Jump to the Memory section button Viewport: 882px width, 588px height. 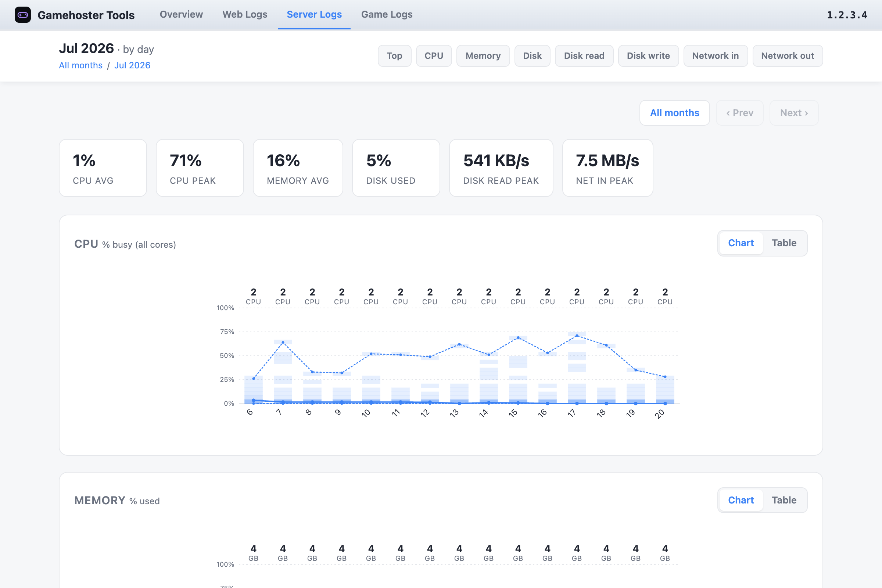[x=483, y=56]
